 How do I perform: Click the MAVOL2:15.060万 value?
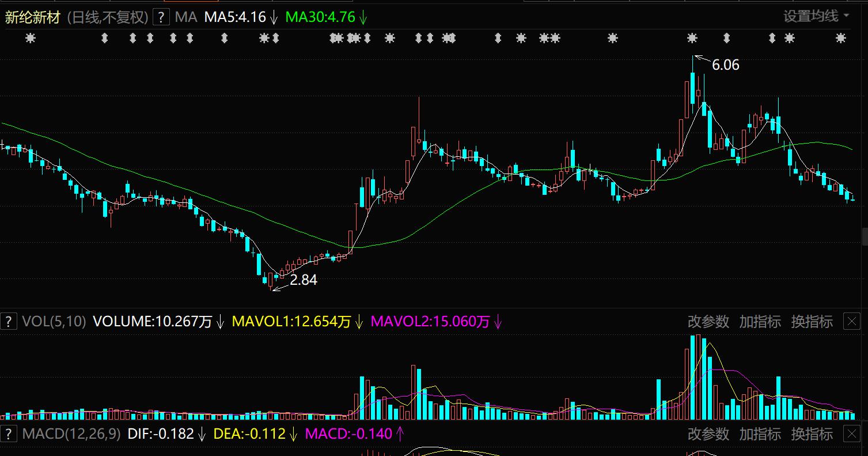tap(430, 322)
